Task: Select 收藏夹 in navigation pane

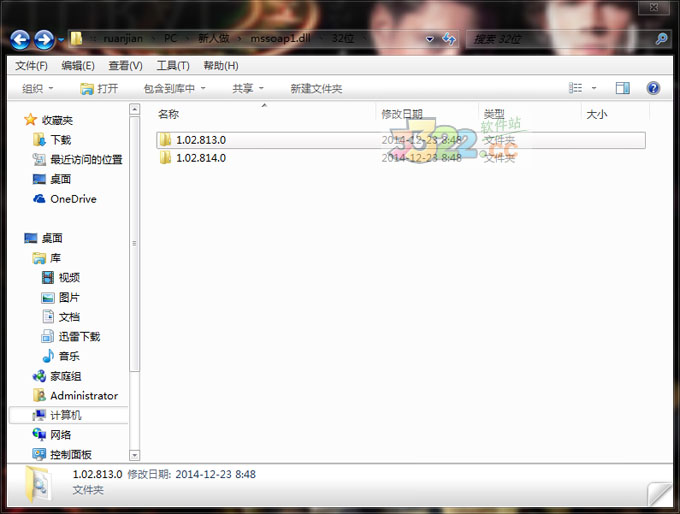Action: point(57,120)
